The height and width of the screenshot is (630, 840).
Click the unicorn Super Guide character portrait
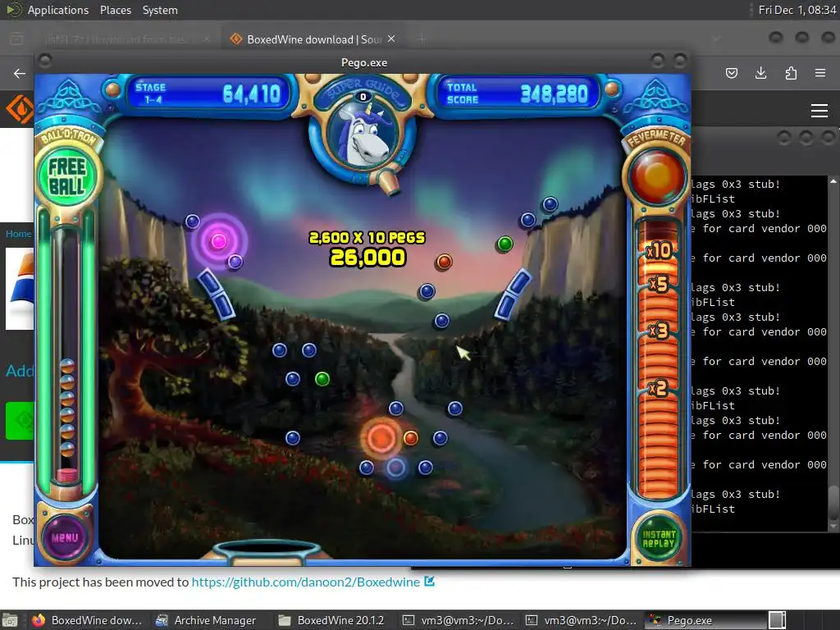pyautogui.click(x=363, y=134)
